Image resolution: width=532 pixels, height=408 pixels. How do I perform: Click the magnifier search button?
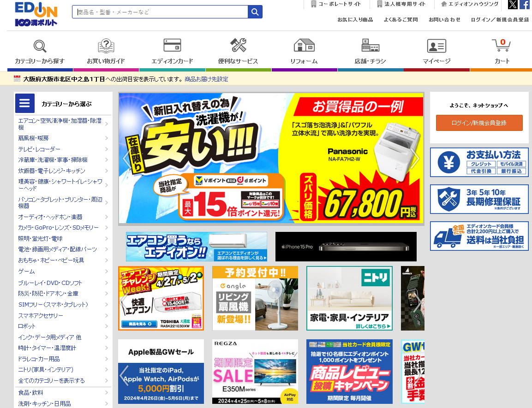255,12
